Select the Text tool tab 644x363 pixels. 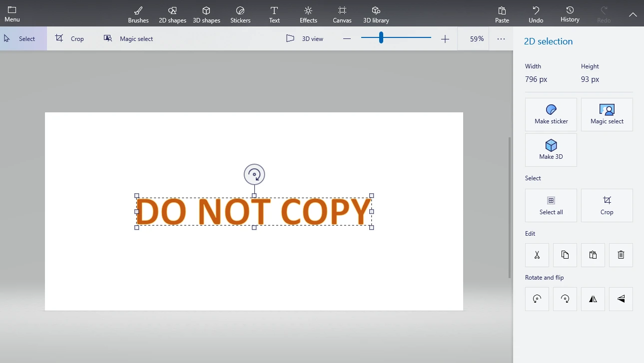click(274, 14)
